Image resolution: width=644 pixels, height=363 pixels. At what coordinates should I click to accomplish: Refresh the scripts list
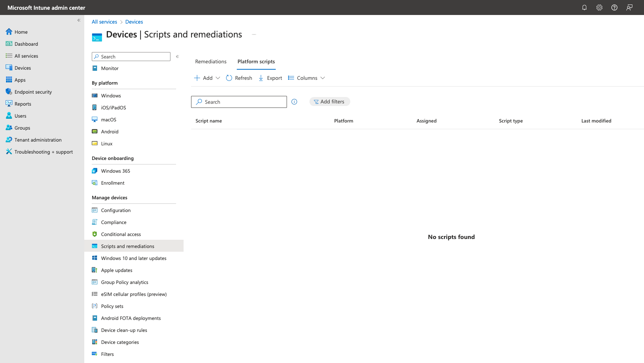pos(239,78)
